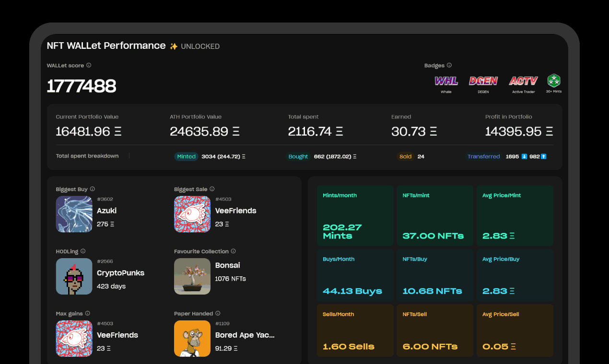Viewport: 609px width, 364px height.
Task: Click the Bought tag
Action: [x=298, y=157]
